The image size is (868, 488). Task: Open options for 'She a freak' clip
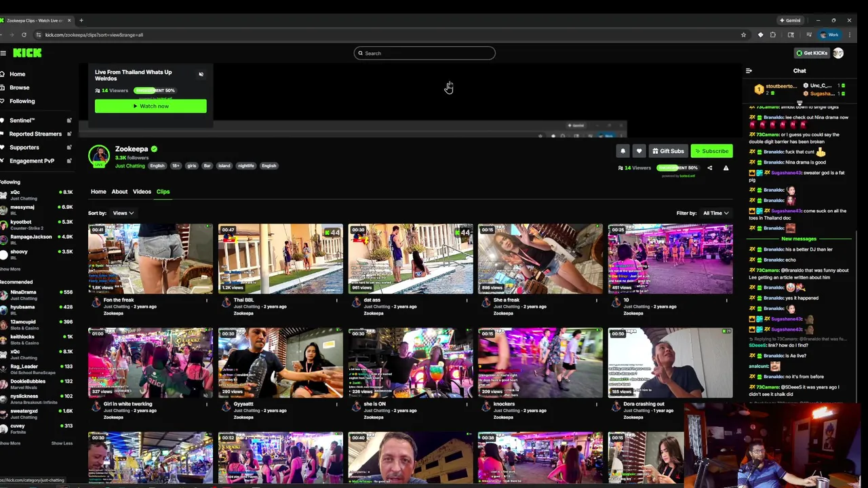(x=597, y=300)
